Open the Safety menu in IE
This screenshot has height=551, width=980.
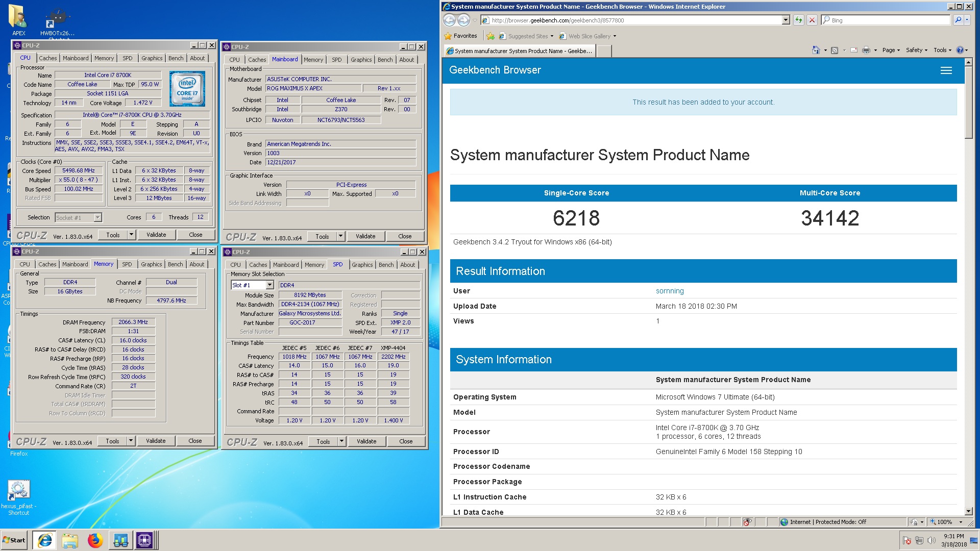(916, 50)
